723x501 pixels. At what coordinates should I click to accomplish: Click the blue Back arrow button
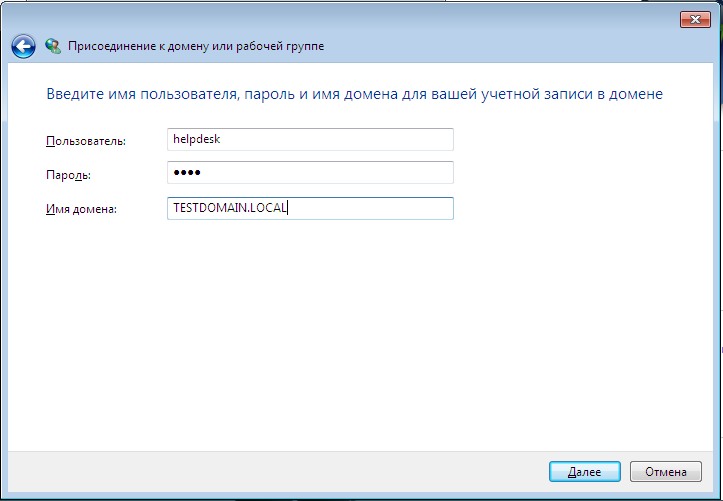click(x=23, y=46)
